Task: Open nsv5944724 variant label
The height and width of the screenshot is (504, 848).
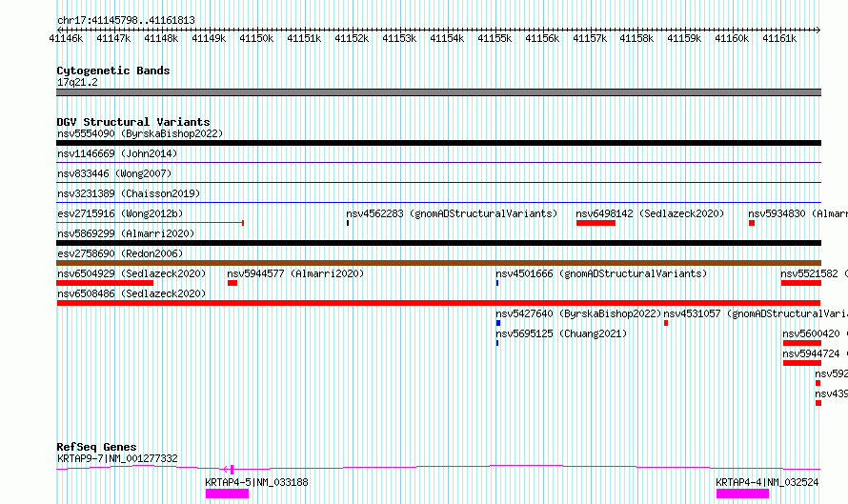Action: (815, 353)
